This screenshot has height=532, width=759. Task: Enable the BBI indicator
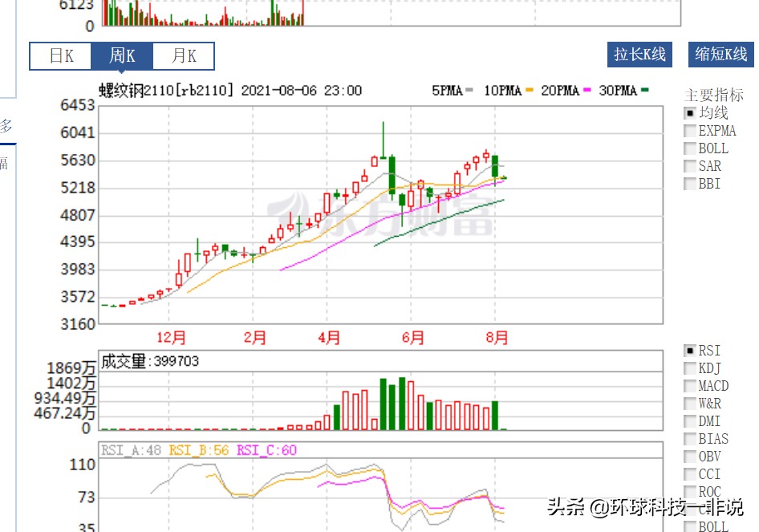pos(691,184)
